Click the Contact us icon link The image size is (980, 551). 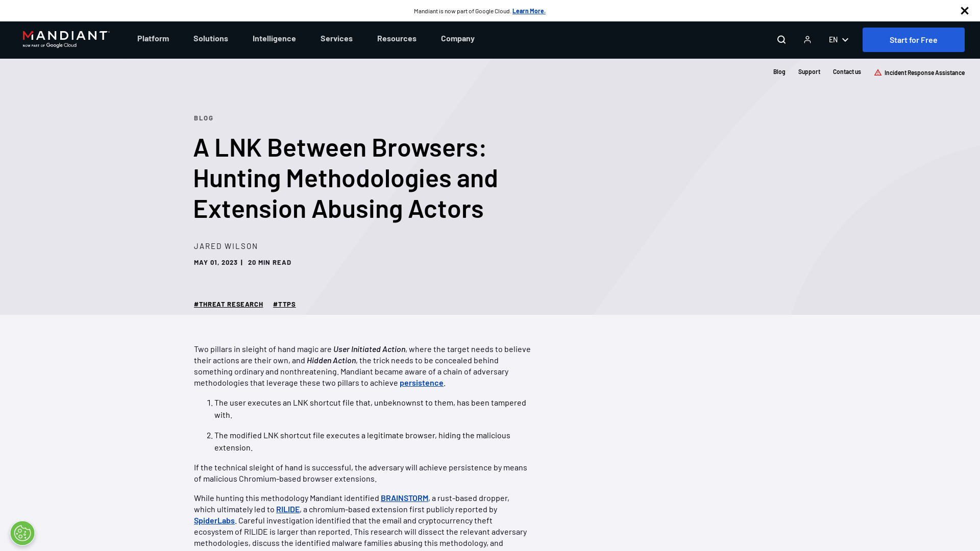click(x=847, y=71)
